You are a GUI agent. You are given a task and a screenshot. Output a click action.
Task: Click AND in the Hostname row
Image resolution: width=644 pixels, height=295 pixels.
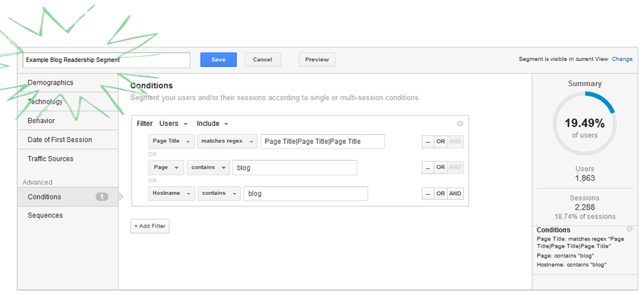(456, 194)
